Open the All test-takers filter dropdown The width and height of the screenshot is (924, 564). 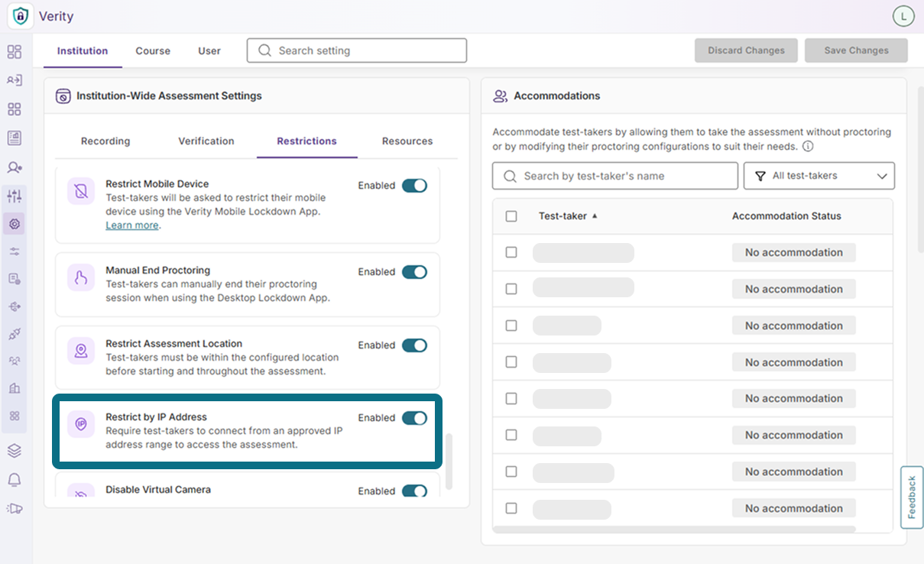click(x=819, y=176)
